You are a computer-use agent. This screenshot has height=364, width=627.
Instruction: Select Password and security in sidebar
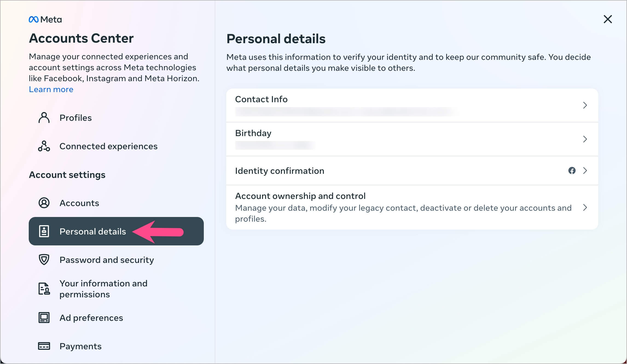(107, 260)
